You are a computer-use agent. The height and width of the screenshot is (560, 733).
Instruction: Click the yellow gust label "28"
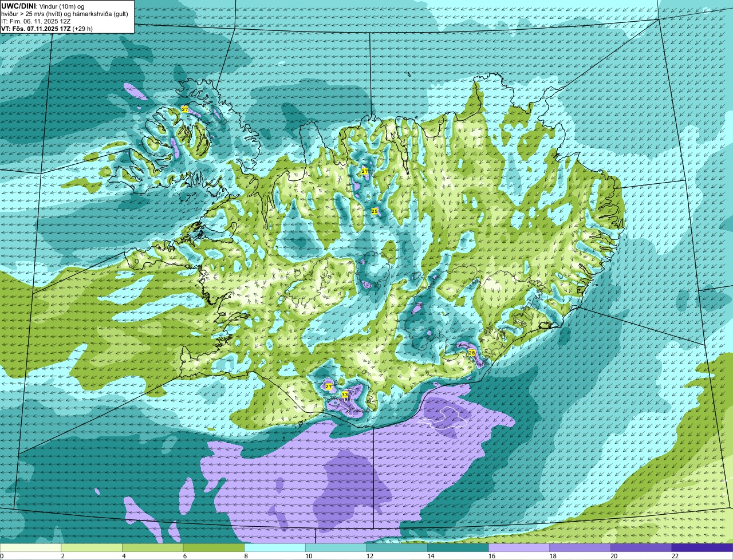coord(472,352)
